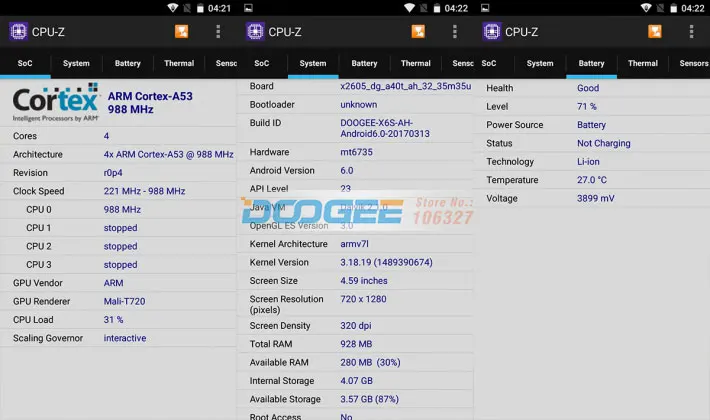Select battery Status 'Not Charging'

pyautogui.click(x=604, y=143)
